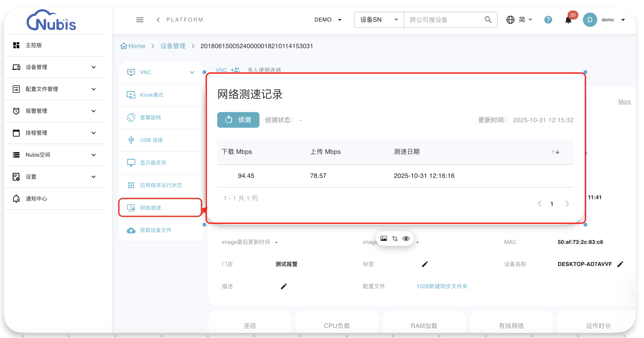The width and height of the screenshot is (644, 338).
Task: Click the image icon in floating toolbar
Action: click(384, 239)
